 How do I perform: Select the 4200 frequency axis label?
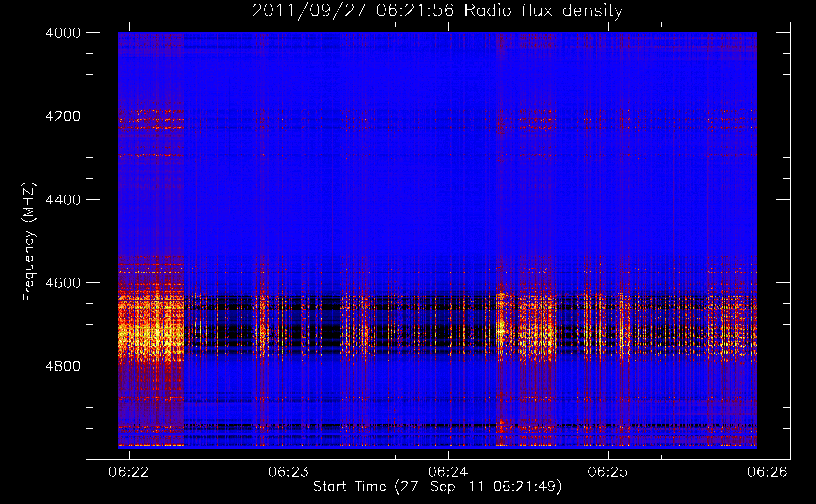click(63, 116)
